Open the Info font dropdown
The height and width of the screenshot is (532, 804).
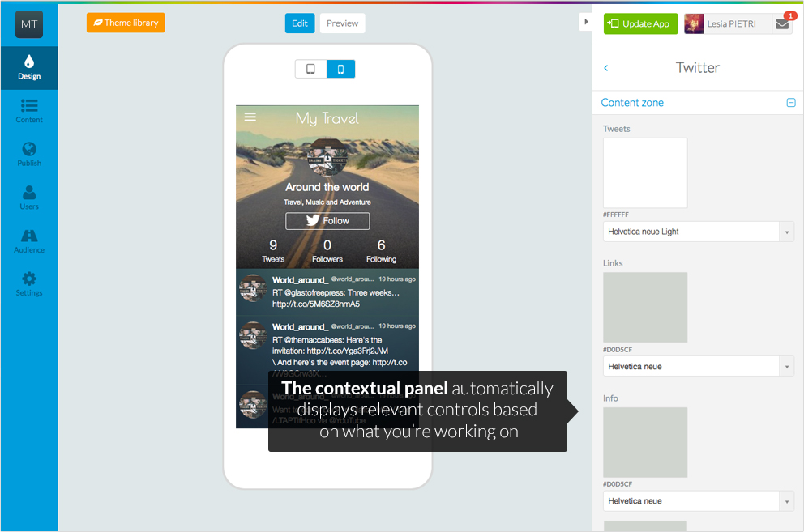(x=699, y=501)
